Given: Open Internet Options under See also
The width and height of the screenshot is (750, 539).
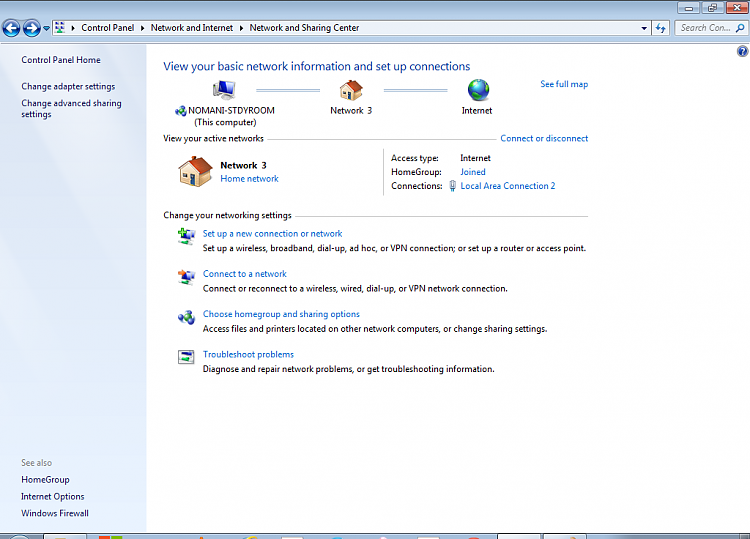Looking at the screenshot, I should click(x=53, y=496).
